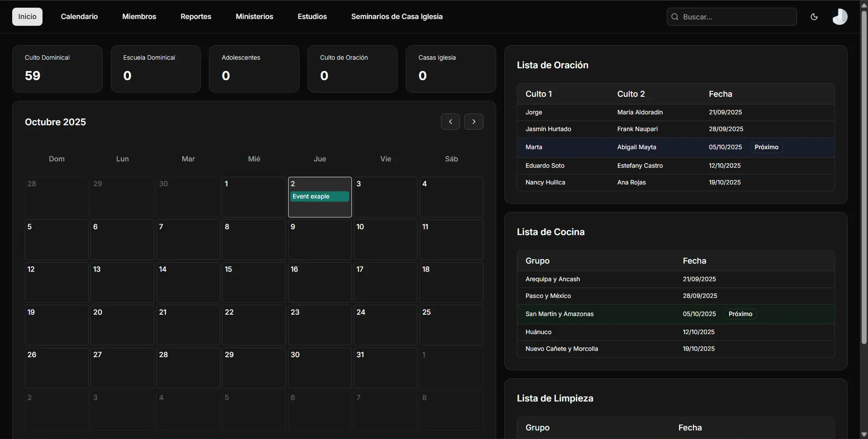
Task: Click Próximo badge in Lista de Oración
Action: click(x=766, y=147)
